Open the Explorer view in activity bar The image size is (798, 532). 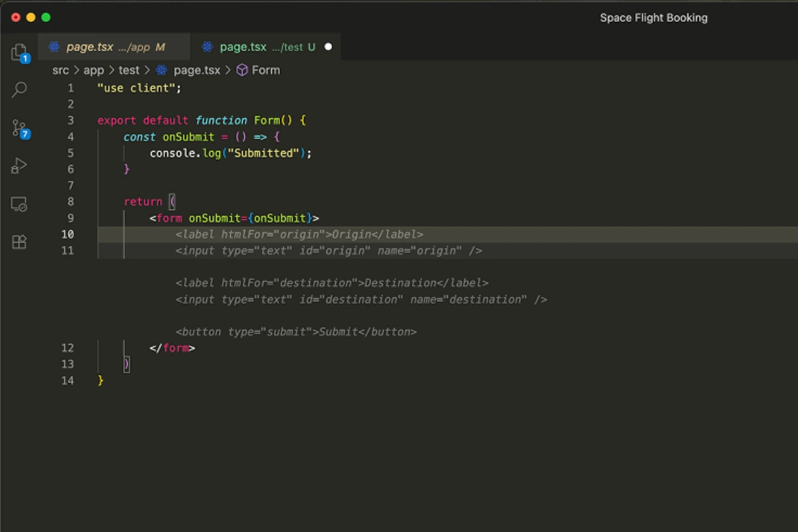point(19,52)
